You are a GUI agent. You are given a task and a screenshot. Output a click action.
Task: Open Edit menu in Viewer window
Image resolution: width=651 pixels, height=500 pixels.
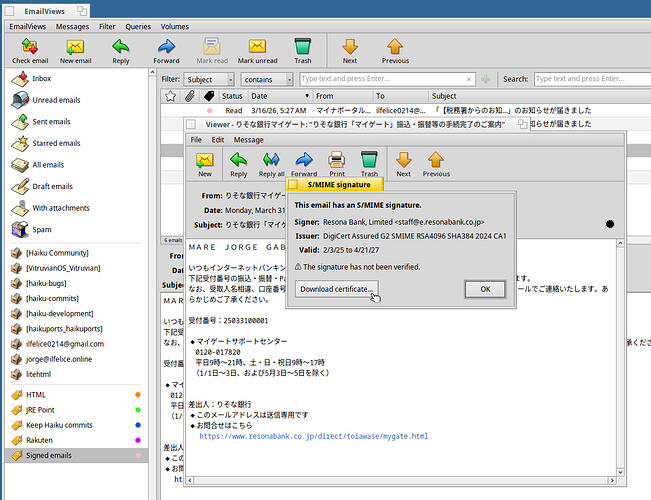pos(218,140)
